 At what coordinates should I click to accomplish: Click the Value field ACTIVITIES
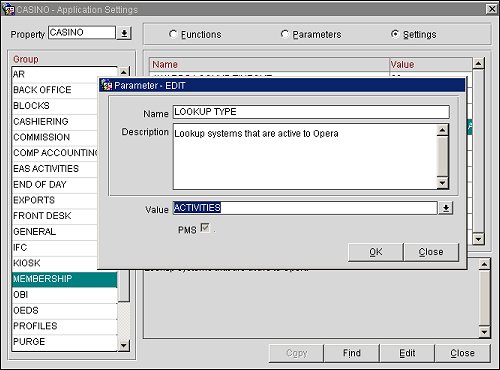point(305,208)
